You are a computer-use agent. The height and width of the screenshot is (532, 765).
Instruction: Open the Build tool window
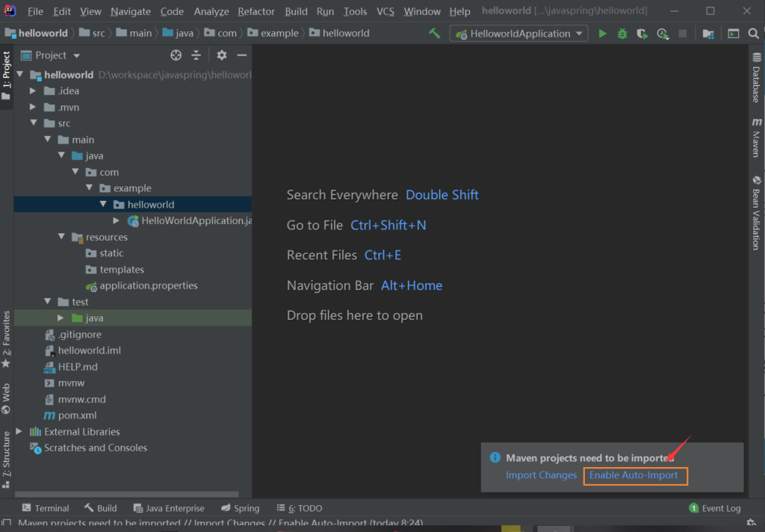point(101,508)
